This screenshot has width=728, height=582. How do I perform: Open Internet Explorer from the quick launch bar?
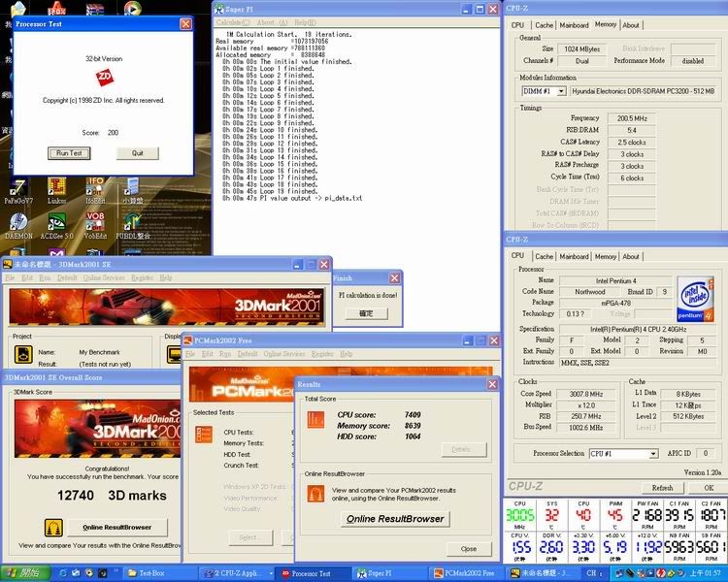pos(63,573)
